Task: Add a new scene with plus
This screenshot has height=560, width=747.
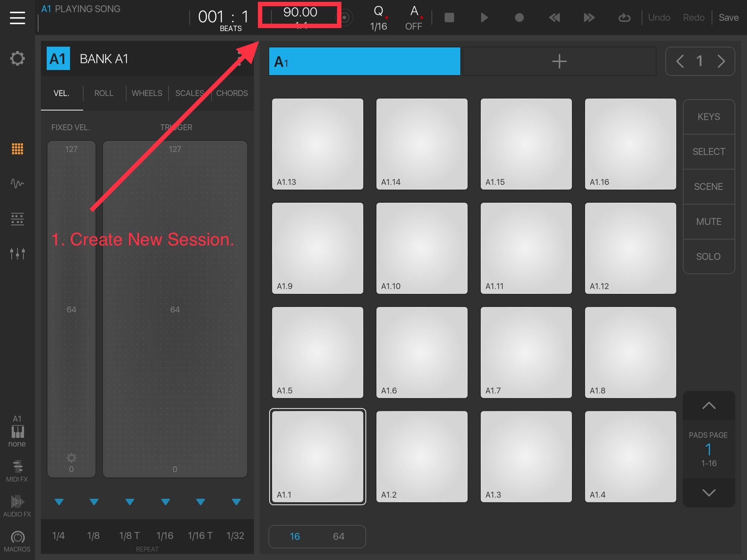Action: (559, 61)
